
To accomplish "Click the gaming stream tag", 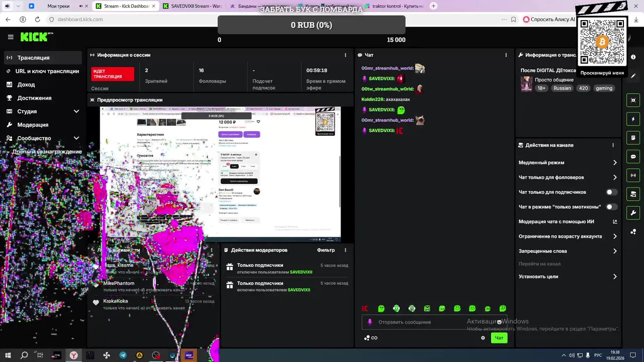I will point(604,88).
